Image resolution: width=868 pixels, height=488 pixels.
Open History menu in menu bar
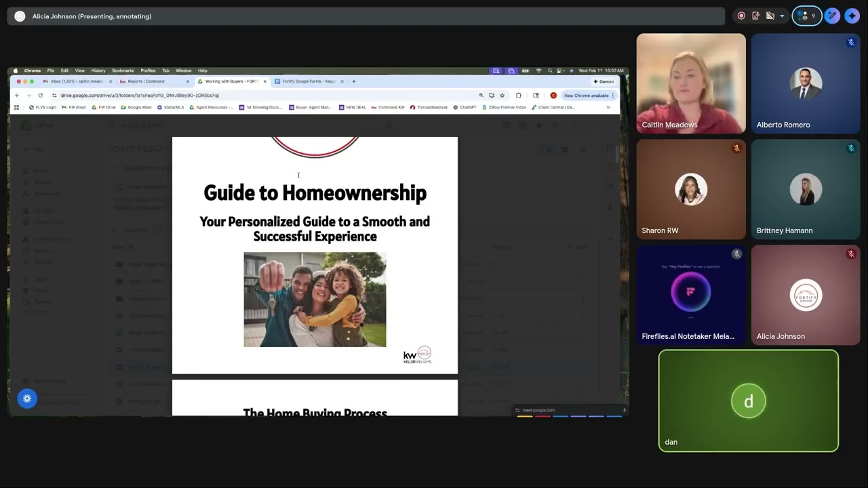tap(98, 70)
